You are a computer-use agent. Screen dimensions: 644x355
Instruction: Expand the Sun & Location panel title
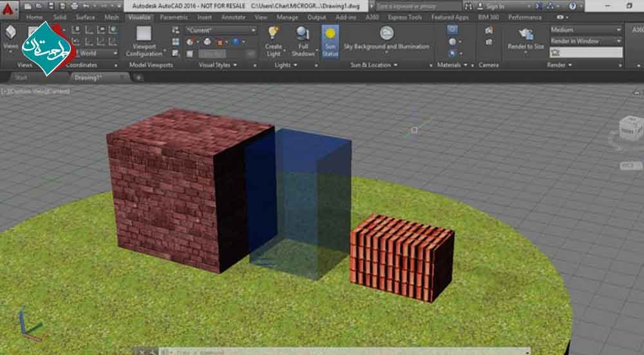coord(374,65)
